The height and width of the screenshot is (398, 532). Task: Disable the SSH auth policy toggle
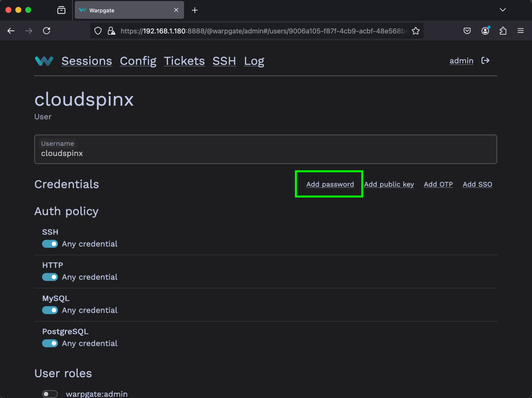coord(50,244)
